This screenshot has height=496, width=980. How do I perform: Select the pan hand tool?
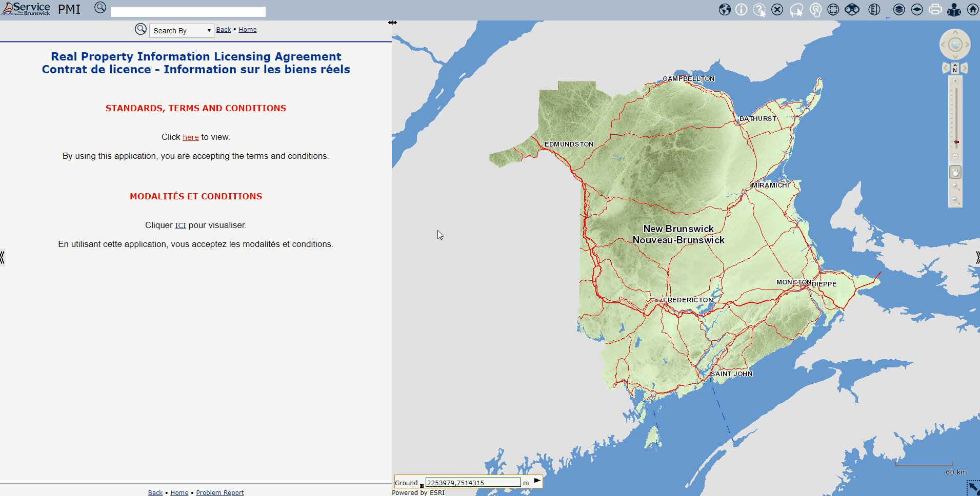(x=955, y=172)
